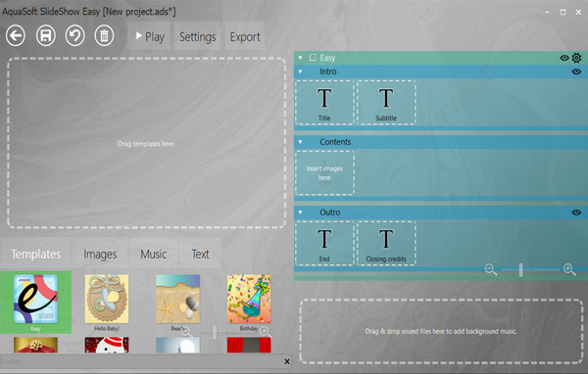
Task: Toggle visibility of the Intro section
Action: coord(576,71)
